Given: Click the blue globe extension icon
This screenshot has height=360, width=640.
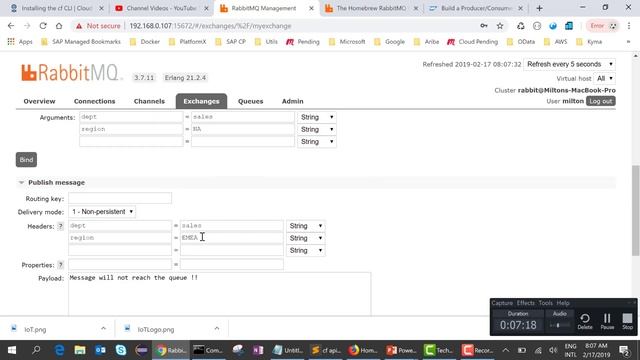Looking at the screenshot, I should pos(553,26).
